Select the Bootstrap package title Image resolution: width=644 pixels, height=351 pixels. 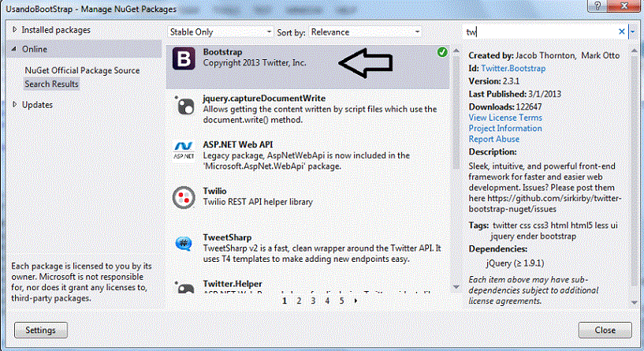click(222, 52)
